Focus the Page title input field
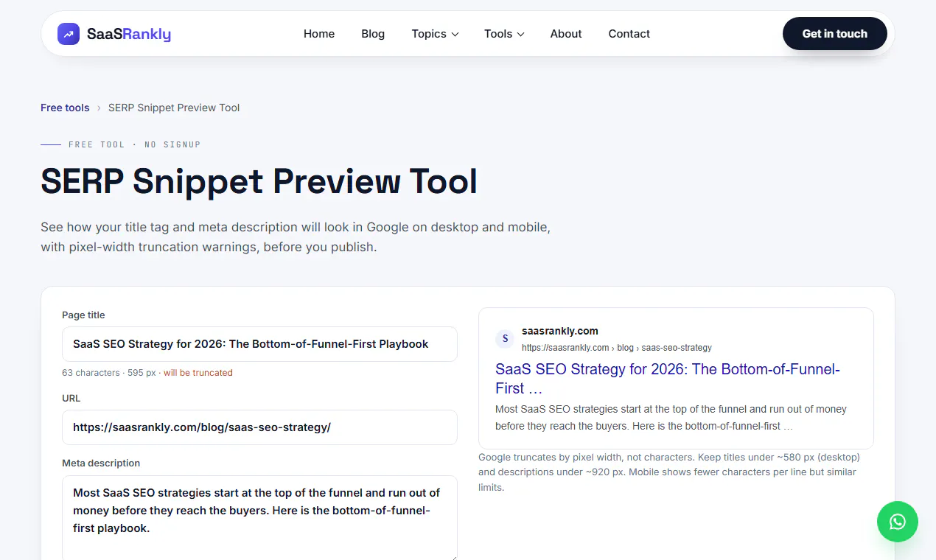Viewport: 936px width, 560px height. (x=259, y=344)
